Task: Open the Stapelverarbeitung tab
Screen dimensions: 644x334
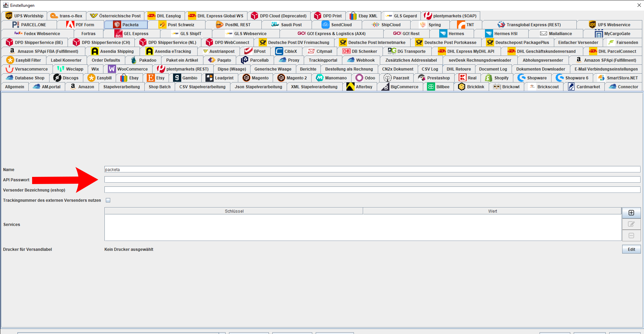Action: (121, 87)
